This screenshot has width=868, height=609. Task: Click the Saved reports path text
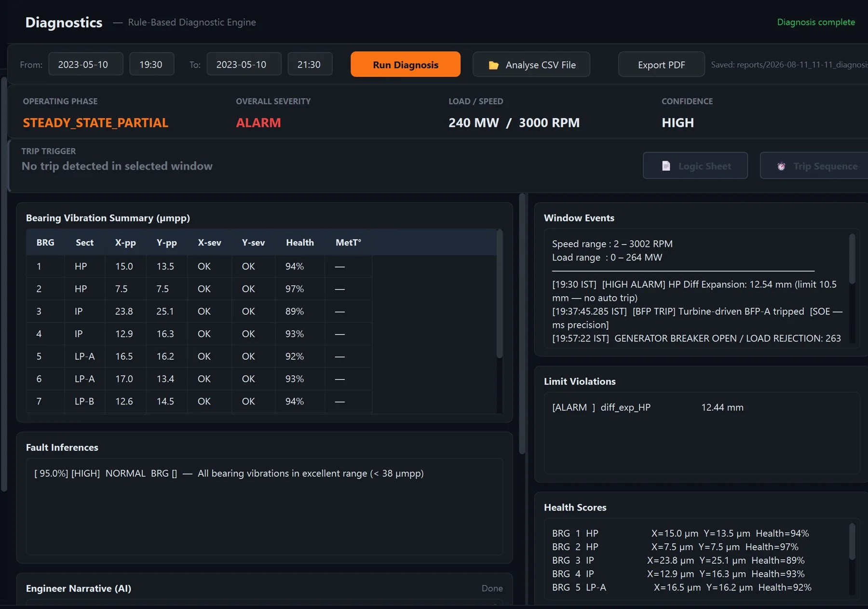coord(789,65)
